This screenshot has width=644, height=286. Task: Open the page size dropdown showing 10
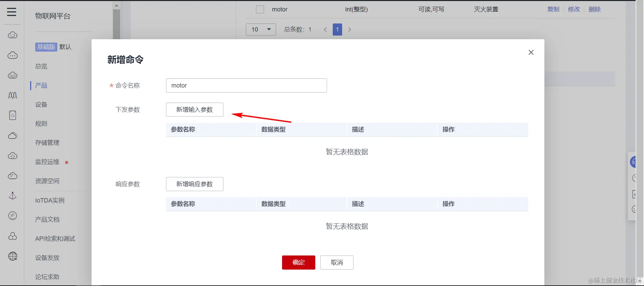point(261,30)
